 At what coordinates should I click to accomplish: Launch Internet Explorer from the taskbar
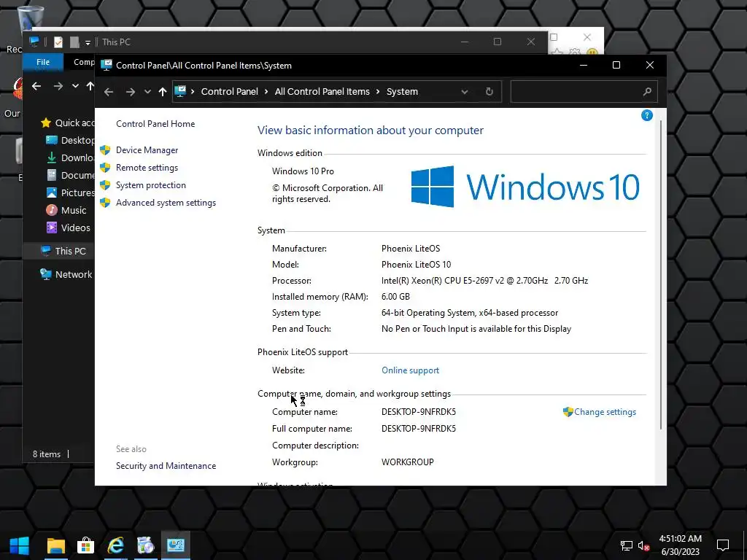click(x=116, y=545)
